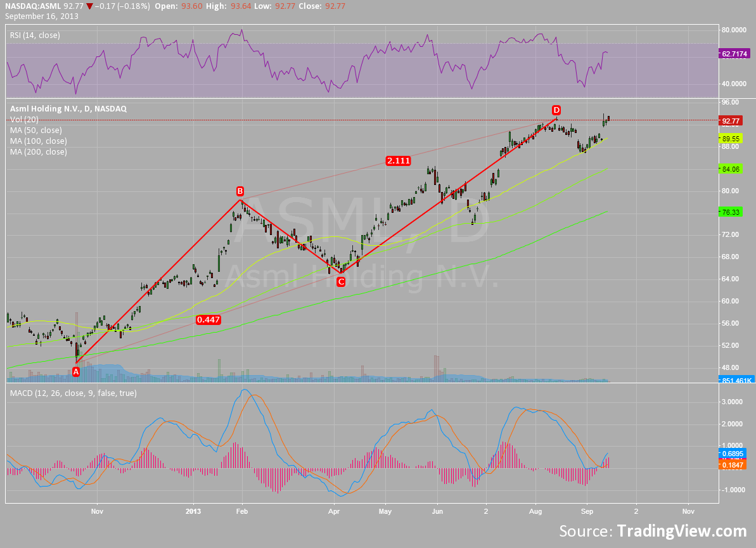Viewport: 756px width, 548px height.
Task: Click the MACD (12, 26, close, 9) legend
Action: pos(74,393)
